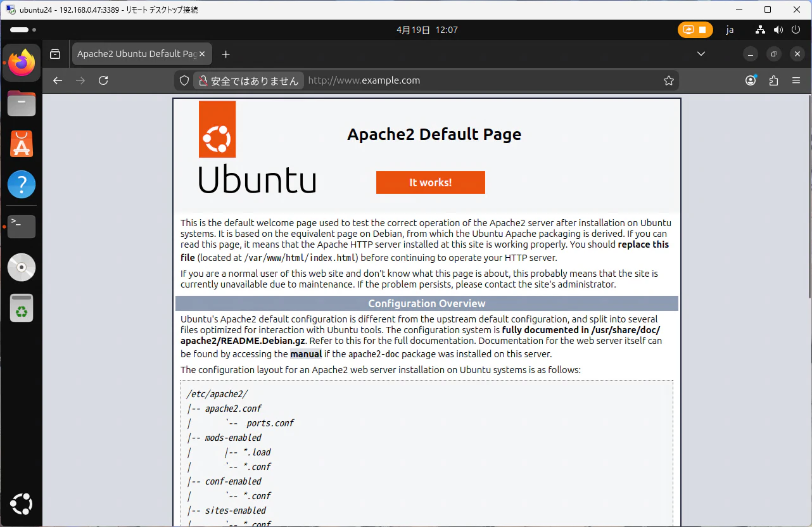Viewport: 812px width, 527px height.
Task: Open the Files app in the dock
Action: [22, 103]
